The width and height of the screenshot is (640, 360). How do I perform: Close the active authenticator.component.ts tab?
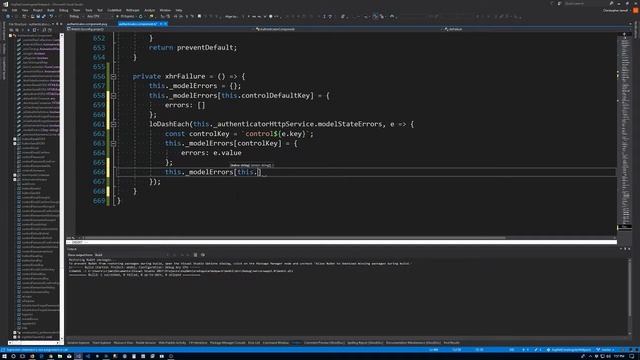coord(165,24)
